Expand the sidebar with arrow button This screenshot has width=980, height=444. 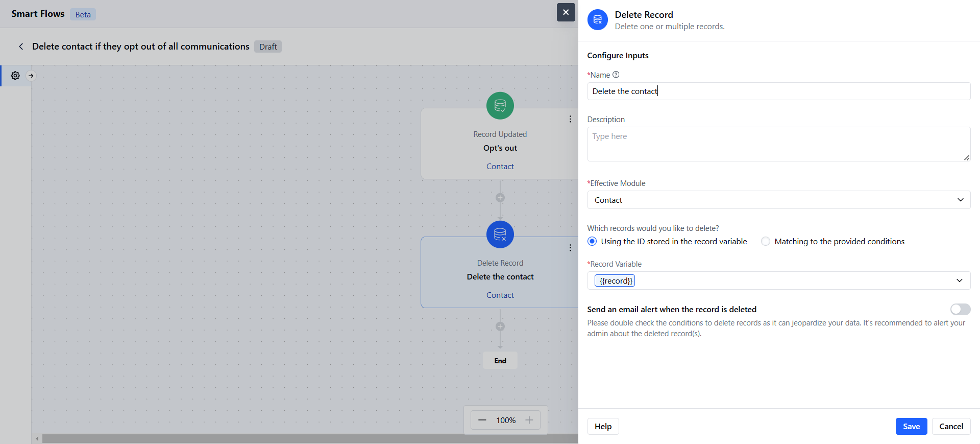point(31,76)
